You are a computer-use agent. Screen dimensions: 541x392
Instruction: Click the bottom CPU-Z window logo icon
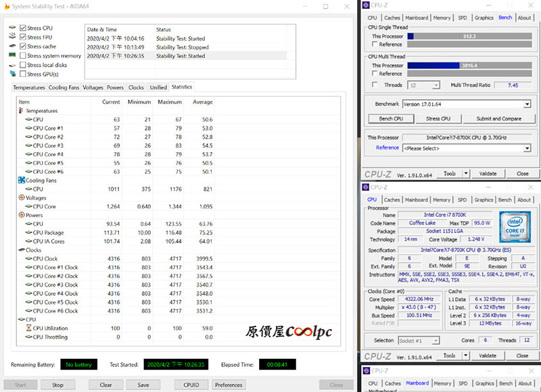(367, 370)
